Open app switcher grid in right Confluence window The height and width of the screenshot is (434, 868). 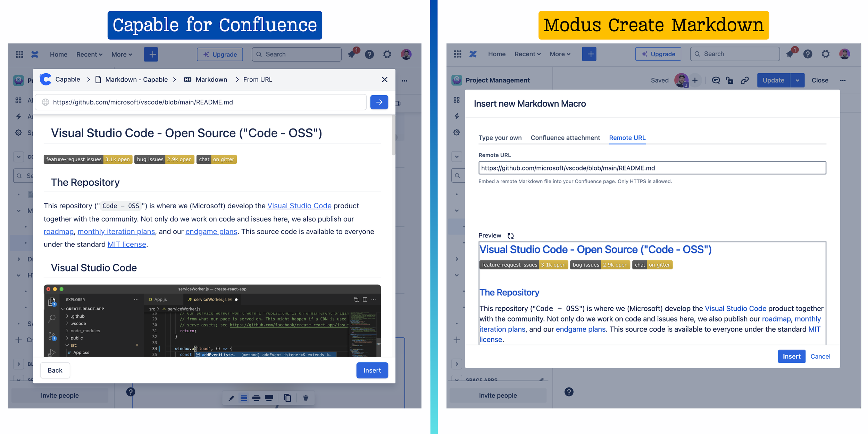[458, 54]
